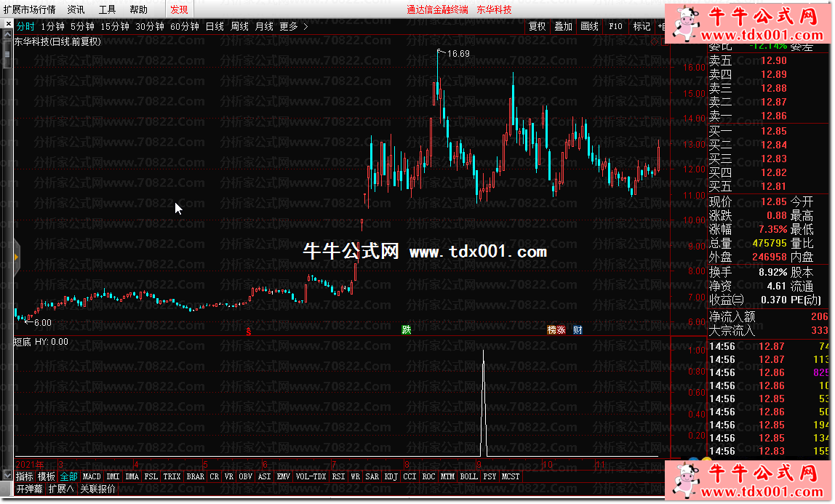Viewport: 835px width, 504px height.
Task: Select the FSL indicator
Action: (x=151, y=476)
